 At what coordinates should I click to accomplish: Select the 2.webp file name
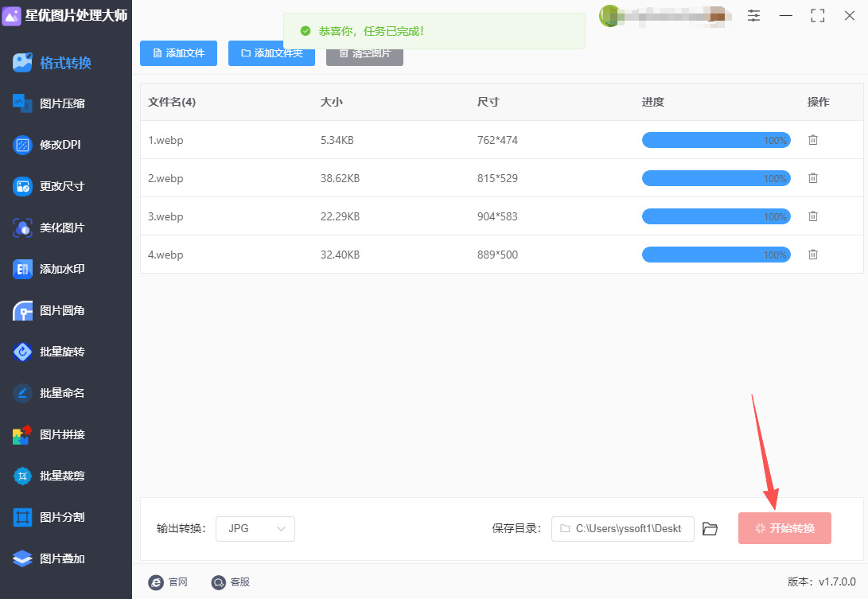(x=165, y=178)
